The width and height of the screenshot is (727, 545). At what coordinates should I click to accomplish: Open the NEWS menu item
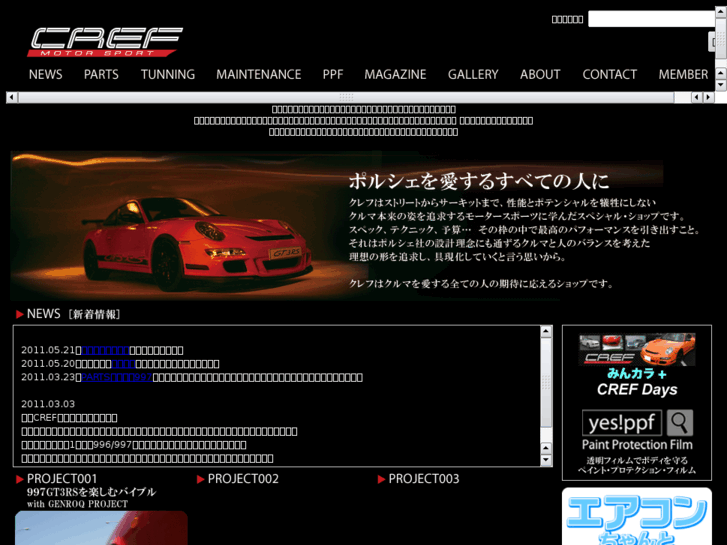[45, 74]
